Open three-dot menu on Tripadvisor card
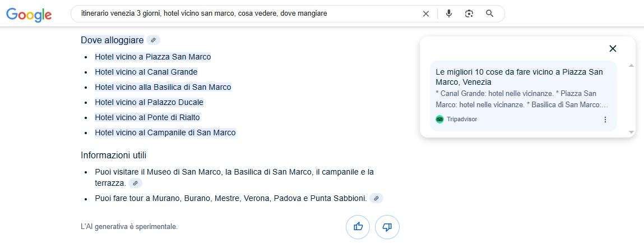644x247 pixels. coord(605,120)
